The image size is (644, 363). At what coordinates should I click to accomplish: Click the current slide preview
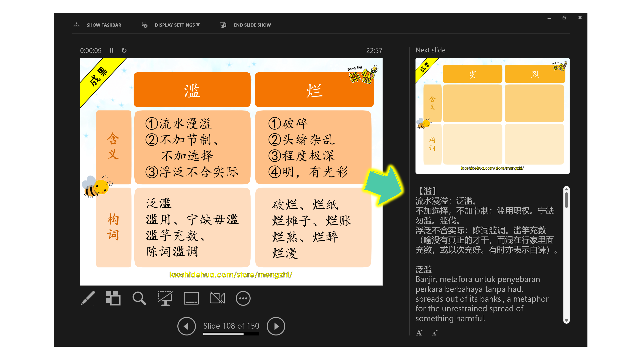pos(231,172)
